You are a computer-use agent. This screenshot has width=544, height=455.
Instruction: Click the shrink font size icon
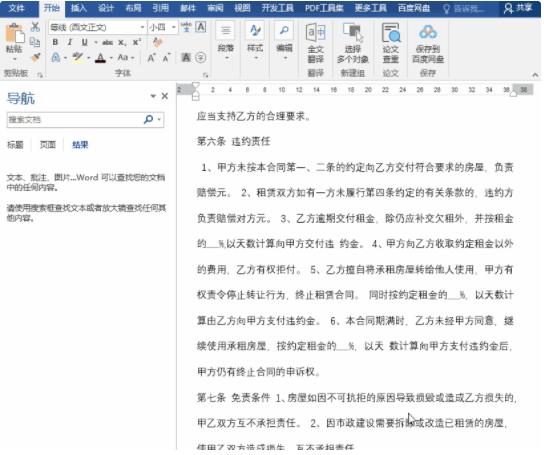(167, 58)
